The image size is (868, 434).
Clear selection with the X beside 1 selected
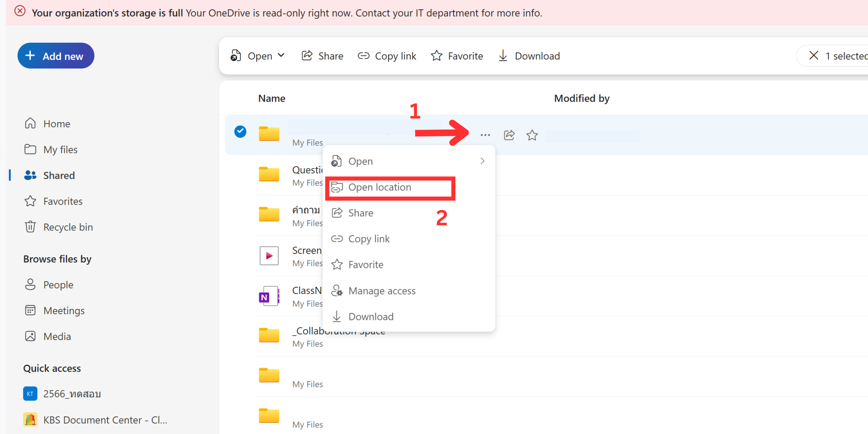[814, 55]
